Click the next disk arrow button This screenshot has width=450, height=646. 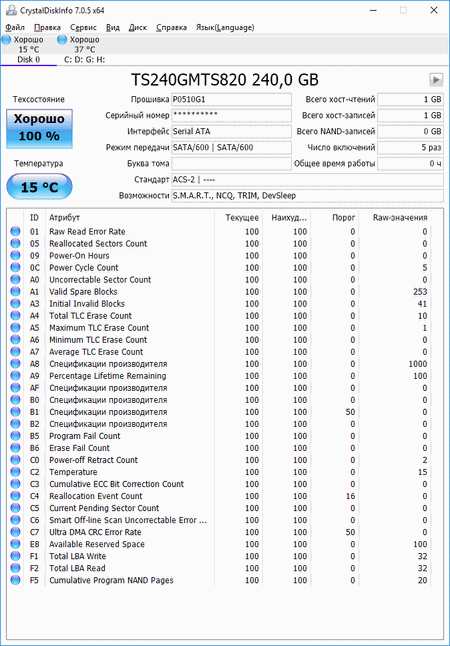click(436, 80)
